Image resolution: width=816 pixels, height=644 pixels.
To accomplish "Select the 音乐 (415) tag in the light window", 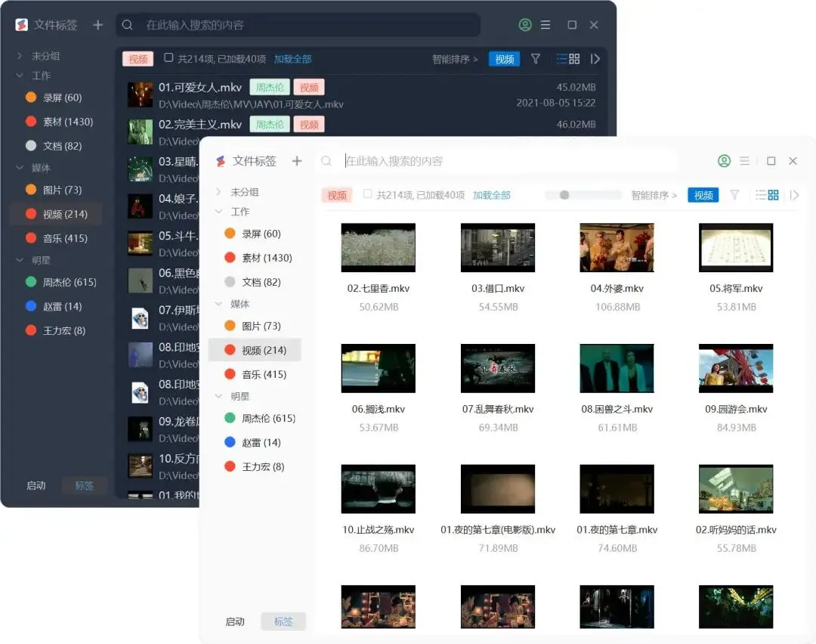I will [x=255, y=374].
